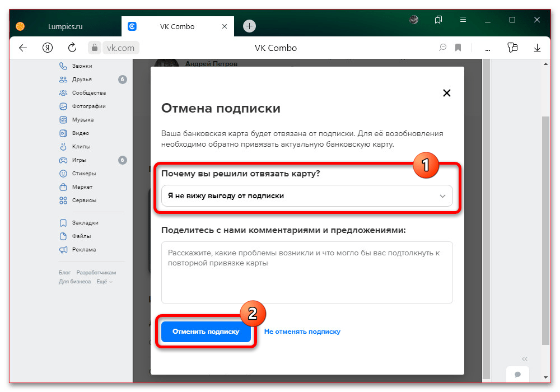Image resolution: width=560 pixels, height=392 pixels.
Task: Open the Блог footer link
Action: click(64, 273)
